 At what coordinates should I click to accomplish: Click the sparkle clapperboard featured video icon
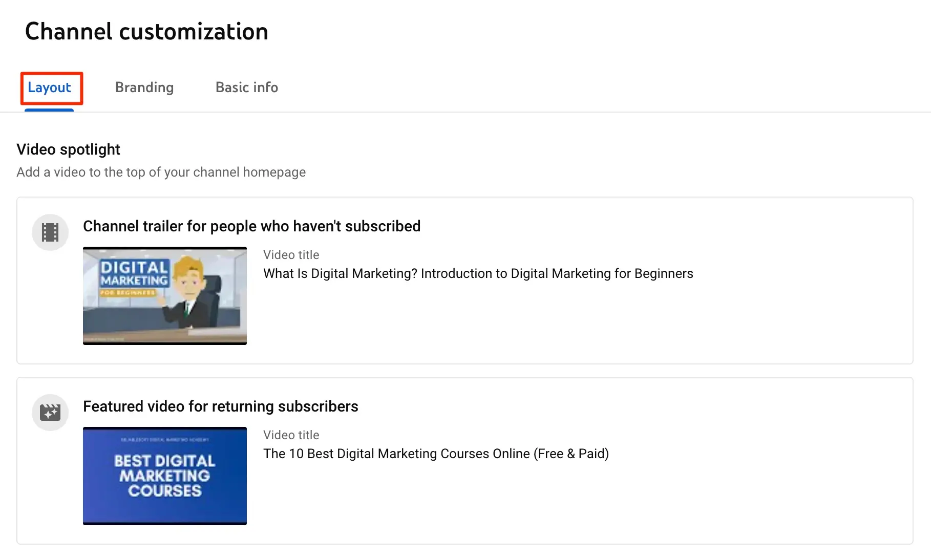click(50, 413)
